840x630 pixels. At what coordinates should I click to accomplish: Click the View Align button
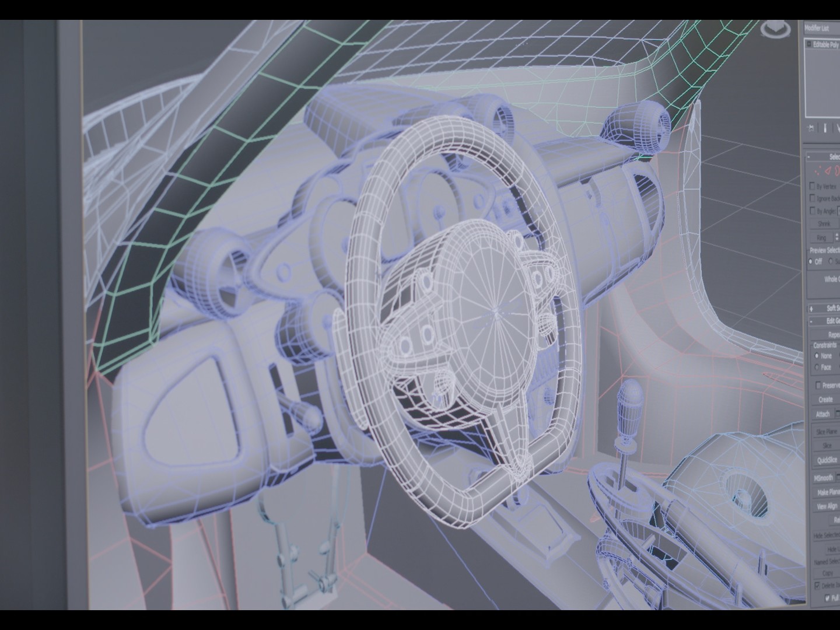(827, 507)
